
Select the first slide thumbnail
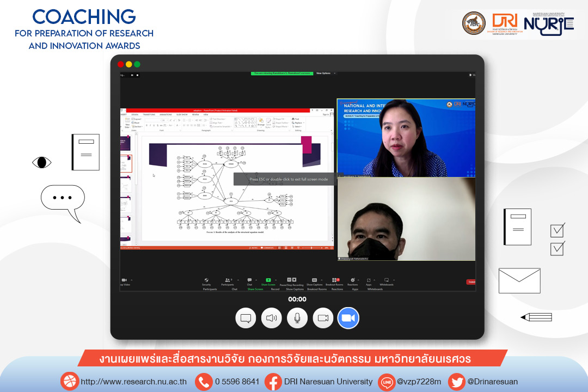coord(125,143)
